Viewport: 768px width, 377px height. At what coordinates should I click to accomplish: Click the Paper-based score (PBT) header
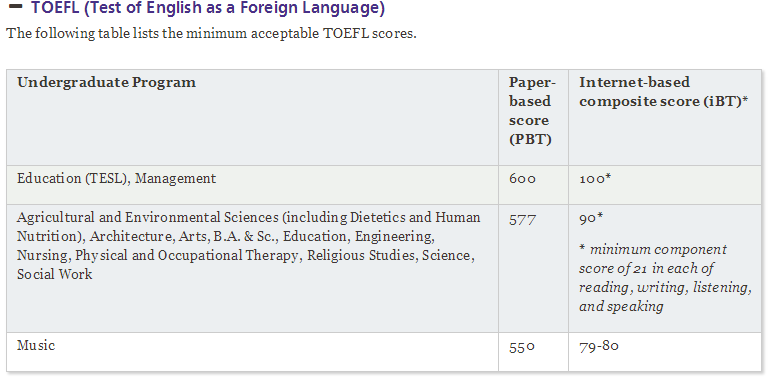[x=530, y=111]
